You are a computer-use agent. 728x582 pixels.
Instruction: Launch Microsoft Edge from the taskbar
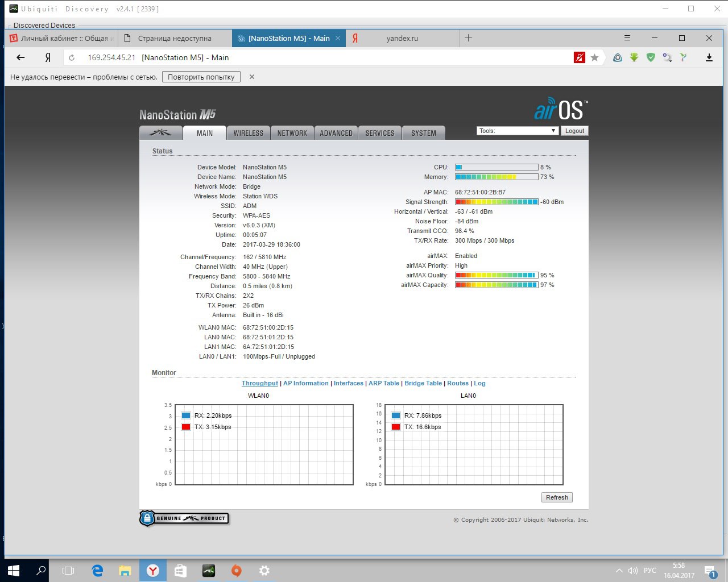coord(97,571)
